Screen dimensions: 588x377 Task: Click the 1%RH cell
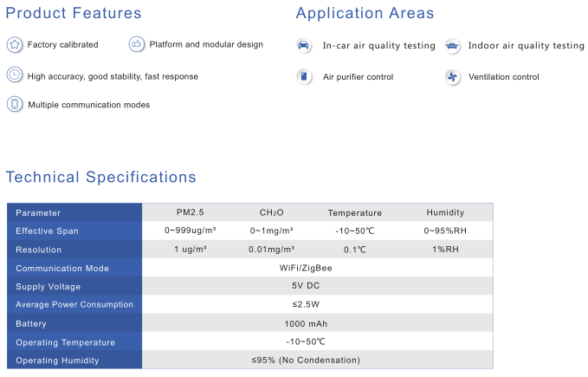(x=445, y=249)
